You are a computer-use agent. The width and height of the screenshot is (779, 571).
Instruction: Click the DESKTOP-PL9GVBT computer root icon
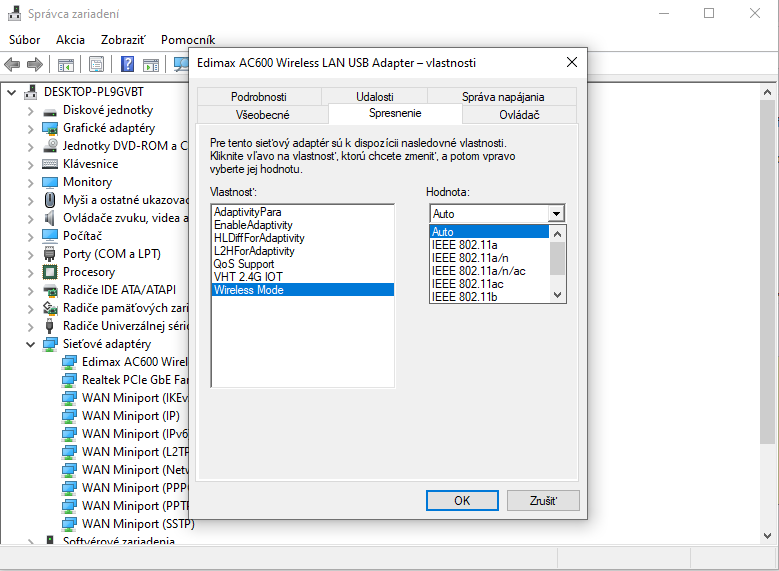[31, 92]
